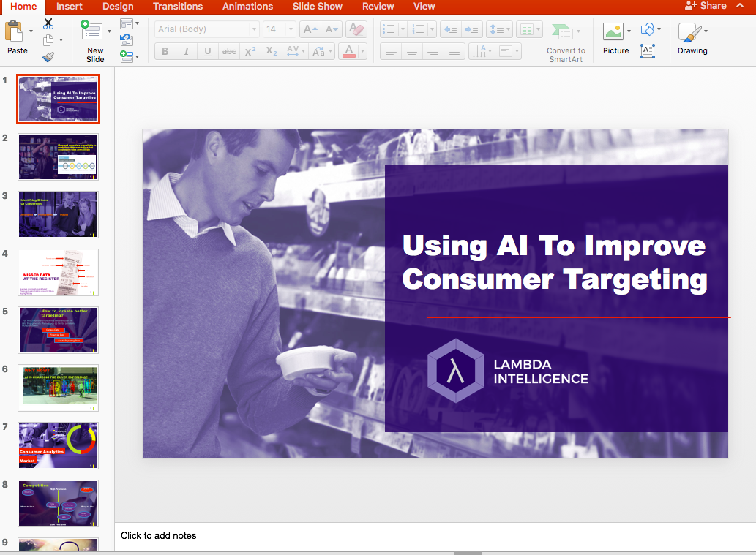
Task: Center the text alignment
Action: (x=412, y=51)
